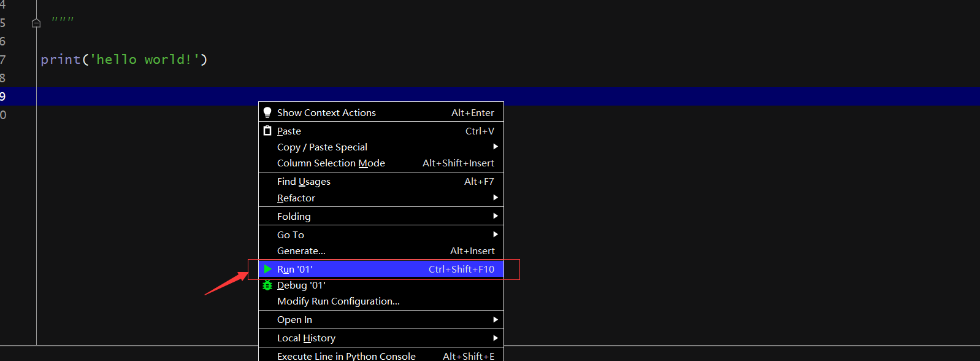
Task: Click the green Debug bug icon
Action: point(267,285)
